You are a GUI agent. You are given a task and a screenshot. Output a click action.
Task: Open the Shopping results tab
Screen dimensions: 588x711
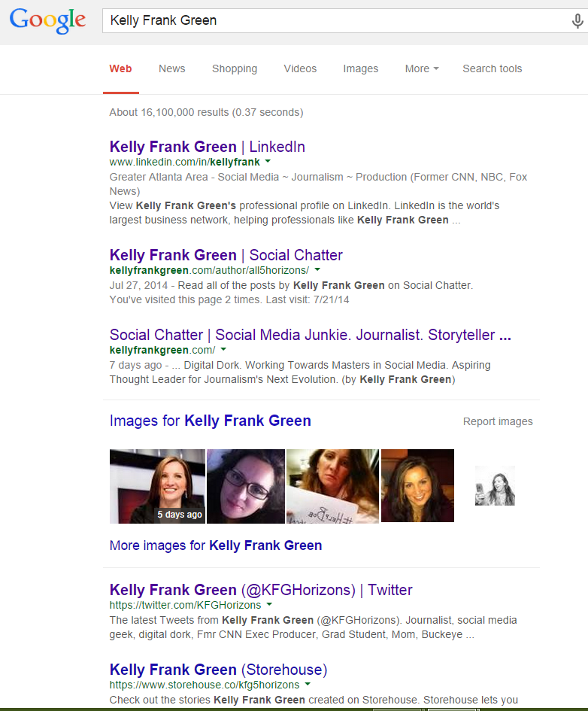(235, 68)
